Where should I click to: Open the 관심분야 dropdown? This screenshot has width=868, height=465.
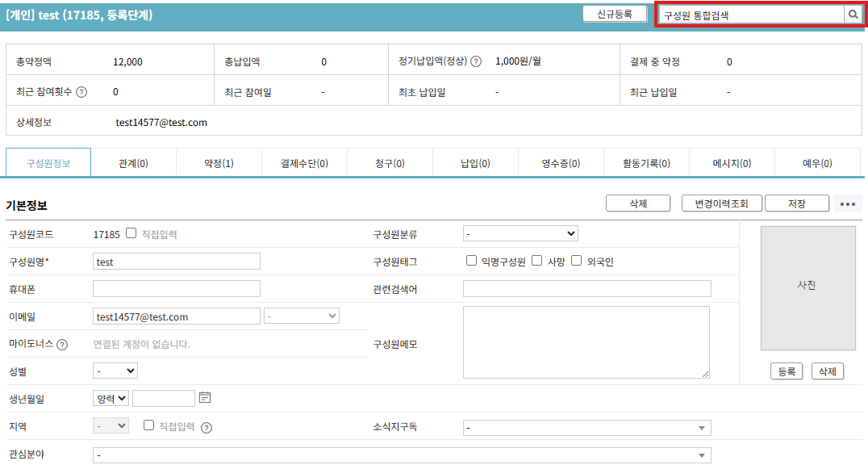(402, 455)
